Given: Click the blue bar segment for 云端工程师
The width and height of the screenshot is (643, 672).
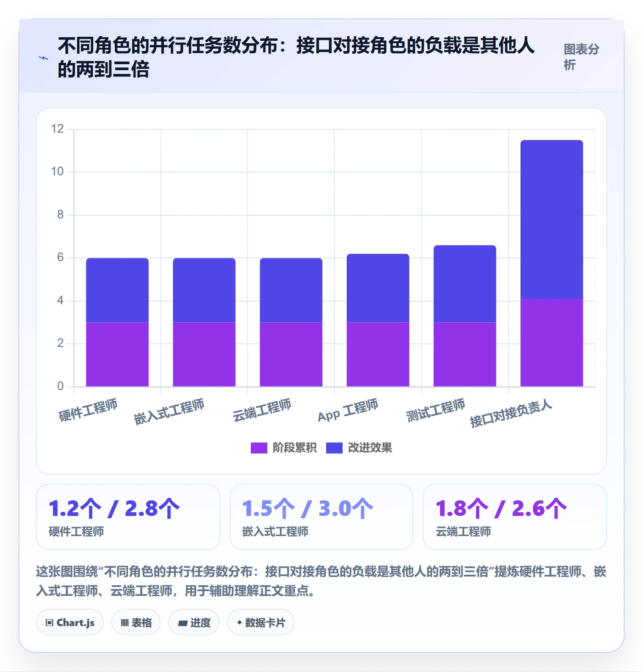Looking at the screenshot, I should point(291,290).
